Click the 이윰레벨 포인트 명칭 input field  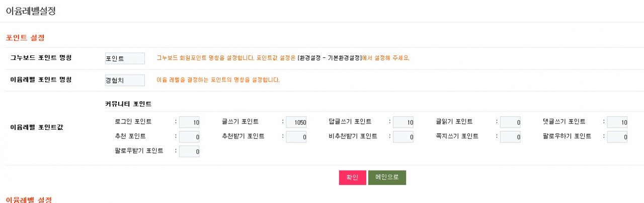click(x=125, y=81)
